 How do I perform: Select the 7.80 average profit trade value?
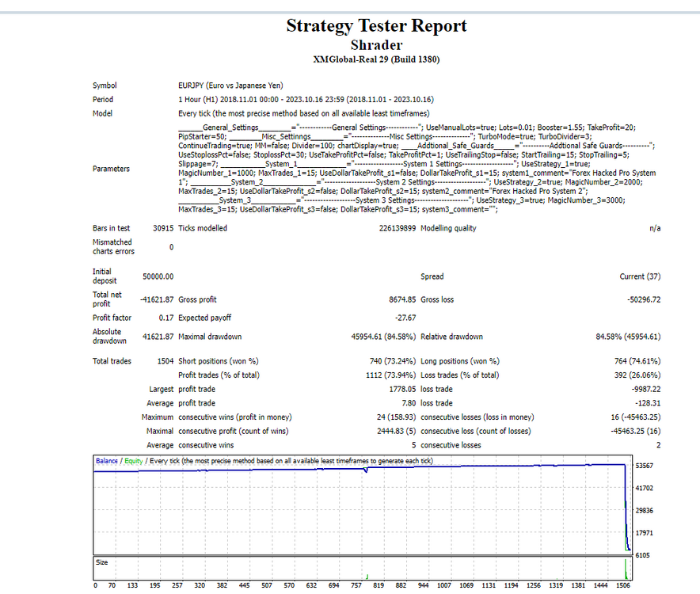click(x=409, y=403)
